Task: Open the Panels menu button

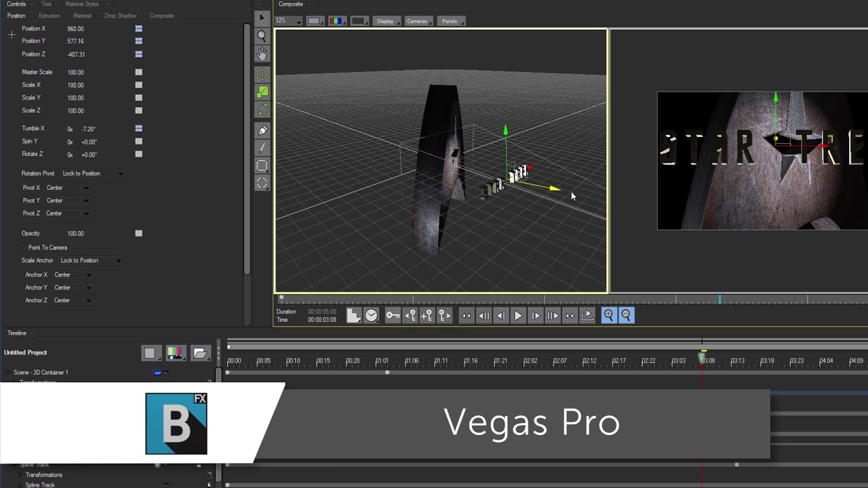Action: [451, 21]
